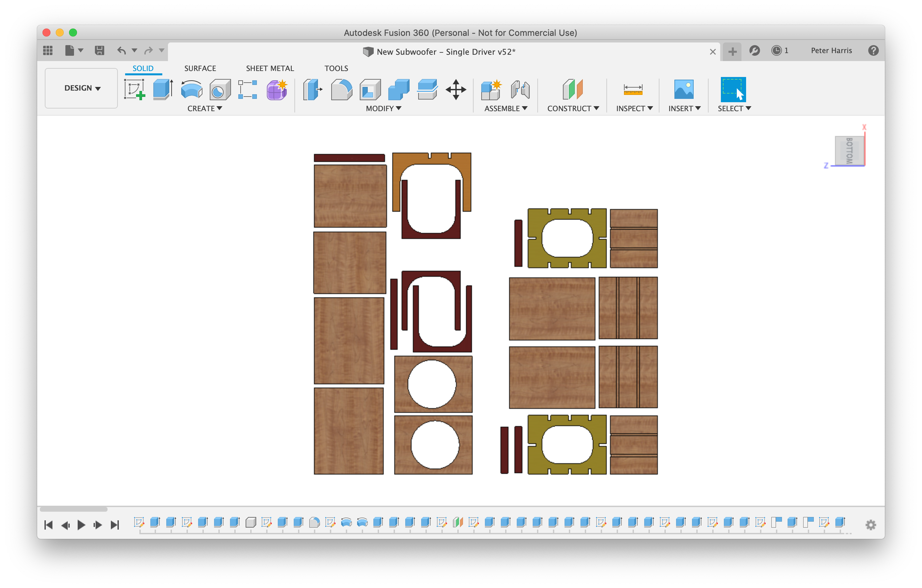Select the Revolve tool icon
Viewport: 922px width, 588px height.
click(192, 89)
